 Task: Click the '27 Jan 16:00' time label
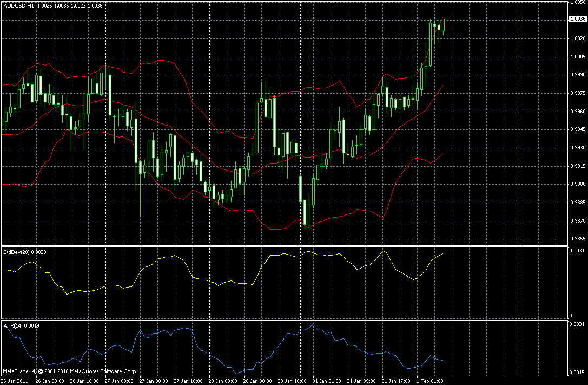click(x=188, y=381)
